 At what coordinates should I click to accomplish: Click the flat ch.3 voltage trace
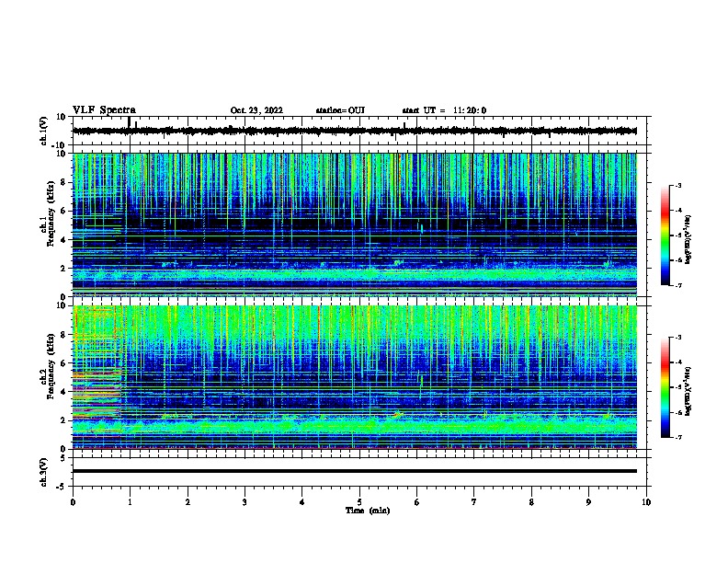pos(355,471)
